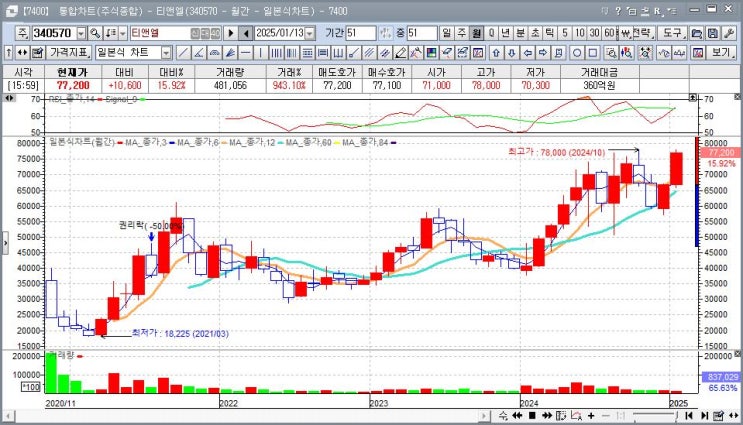
Task: Click the left arrow marker tool
Action: click(x=527, y=53)
